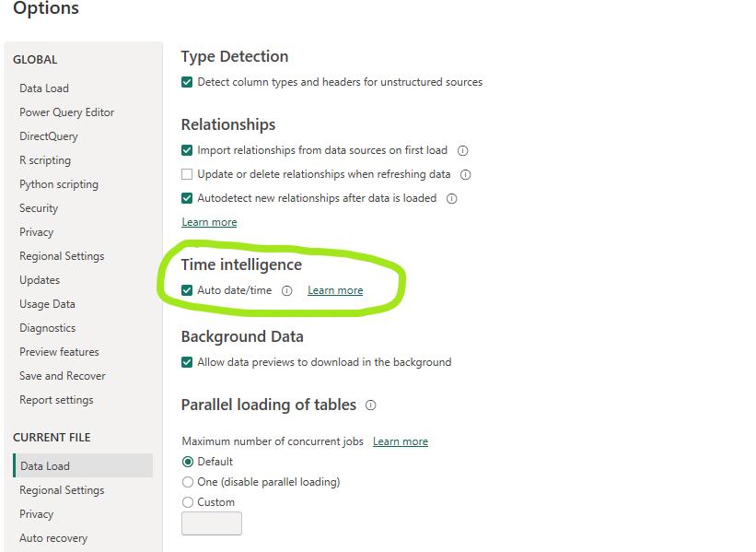Toggle Detect column types and headers checkbox

click(187, 82)
